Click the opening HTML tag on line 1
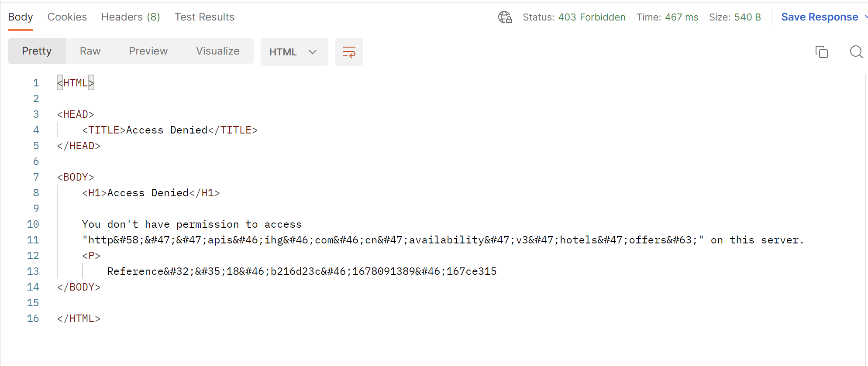The width and height of the screenshot is (868, 366). 76,83
